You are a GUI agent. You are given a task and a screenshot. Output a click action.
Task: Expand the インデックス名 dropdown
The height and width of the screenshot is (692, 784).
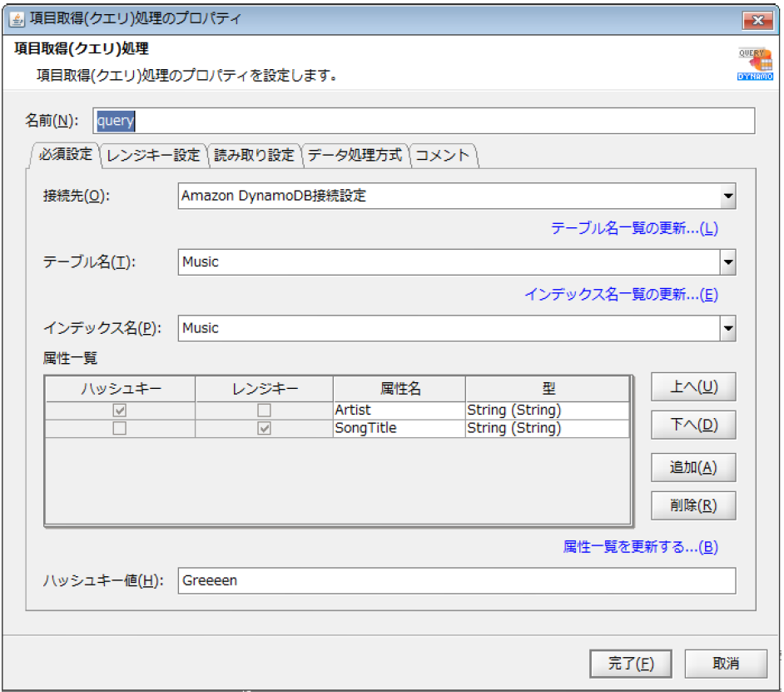coord(730,328)
